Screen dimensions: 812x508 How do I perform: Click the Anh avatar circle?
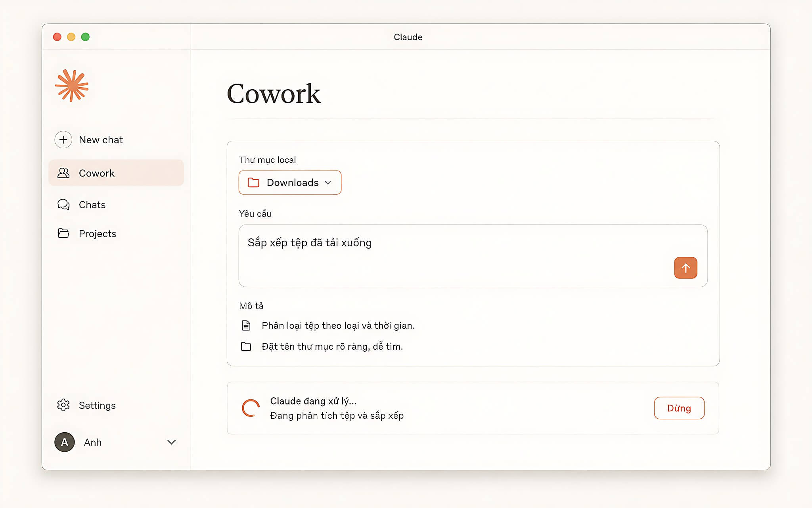click(x=65, y=442)
